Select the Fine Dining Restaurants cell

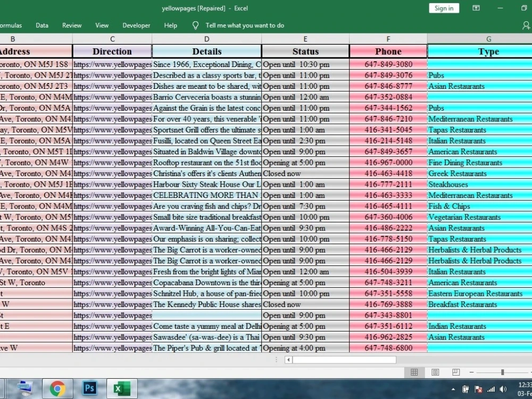pyautogui.click(x=480, y=162)
